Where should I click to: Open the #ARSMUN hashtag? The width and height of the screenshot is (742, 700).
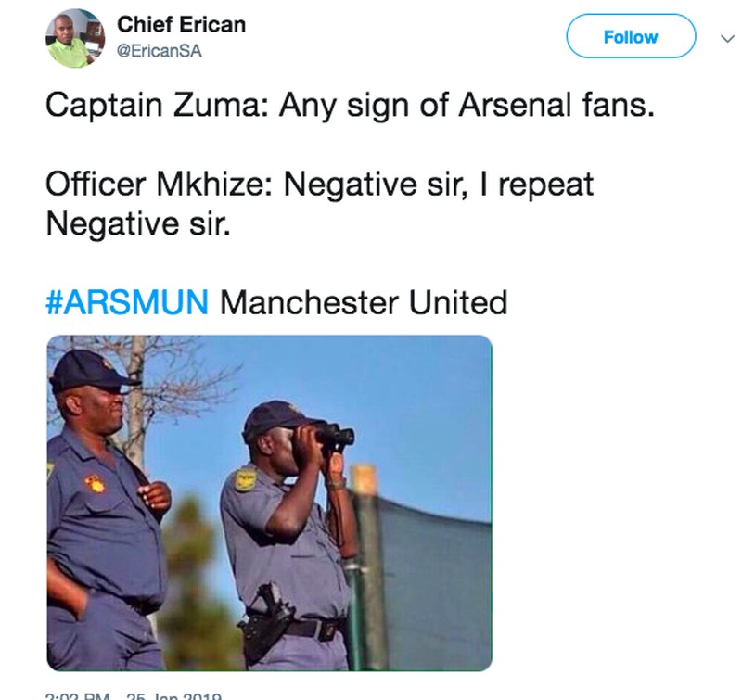tap(128, 302)
